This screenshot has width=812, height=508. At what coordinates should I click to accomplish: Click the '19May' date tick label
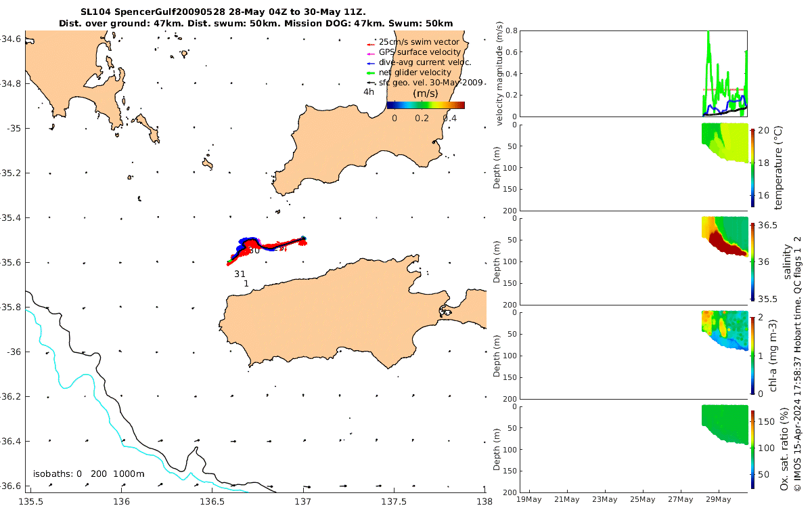[528, 500]
